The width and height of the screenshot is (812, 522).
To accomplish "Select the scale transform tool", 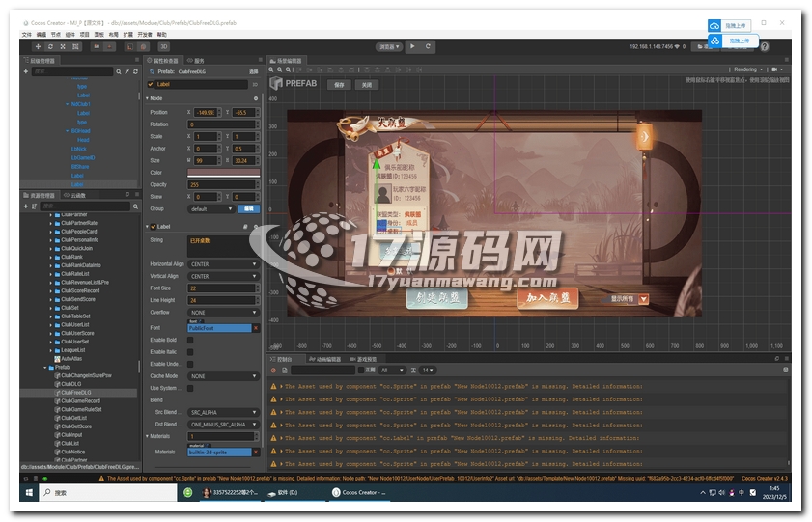I will [x=63, y=46].
